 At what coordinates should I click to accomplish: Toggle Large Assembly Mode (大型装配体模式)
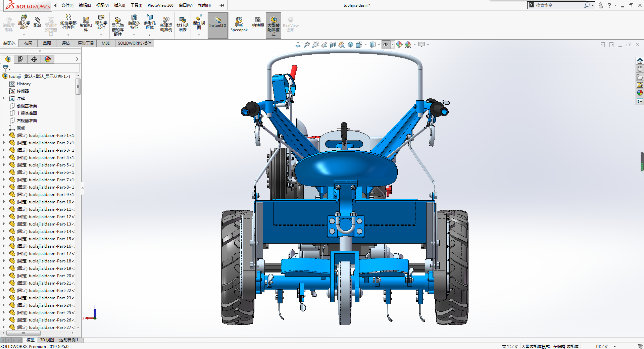pyautogui.click(x=274, y=25)
